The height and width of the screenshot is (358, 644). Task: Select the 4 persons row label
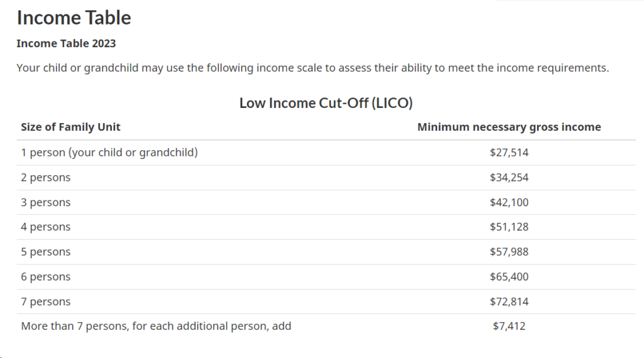(45, 227)
